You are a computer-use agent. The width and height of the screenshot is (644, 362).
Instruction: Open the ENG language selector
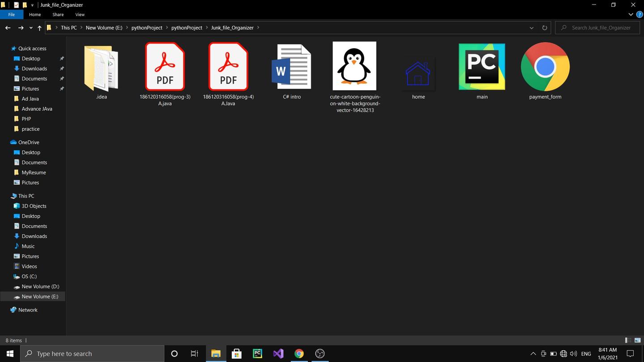586,354
